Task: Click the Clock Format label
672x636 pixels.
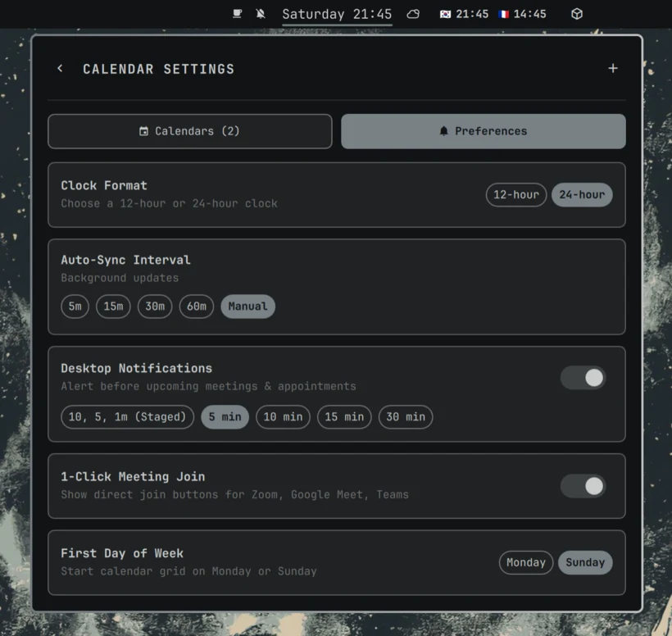Action: tap(104, 185)
